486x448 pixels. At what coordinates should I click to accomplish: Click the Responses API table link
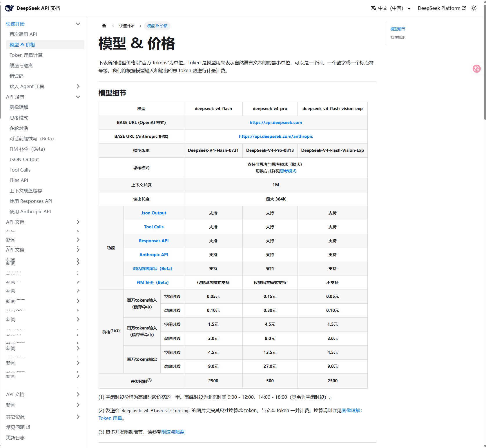(x=154, y=241)
